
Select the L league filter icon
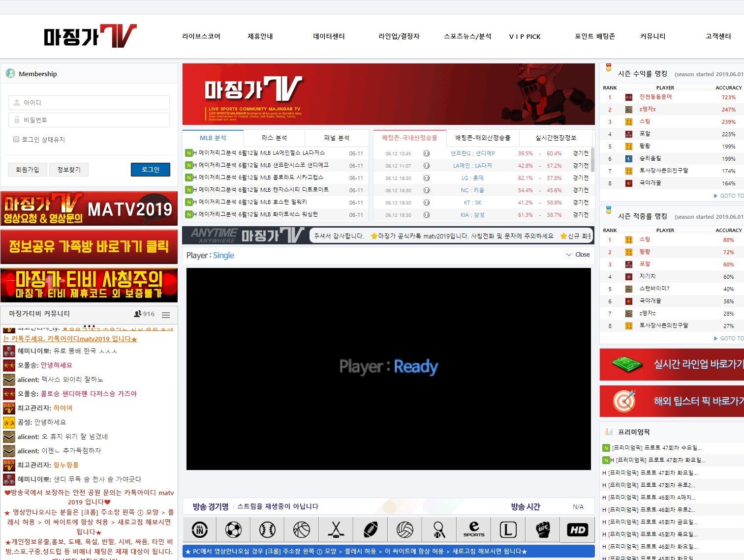coord(508,530)
